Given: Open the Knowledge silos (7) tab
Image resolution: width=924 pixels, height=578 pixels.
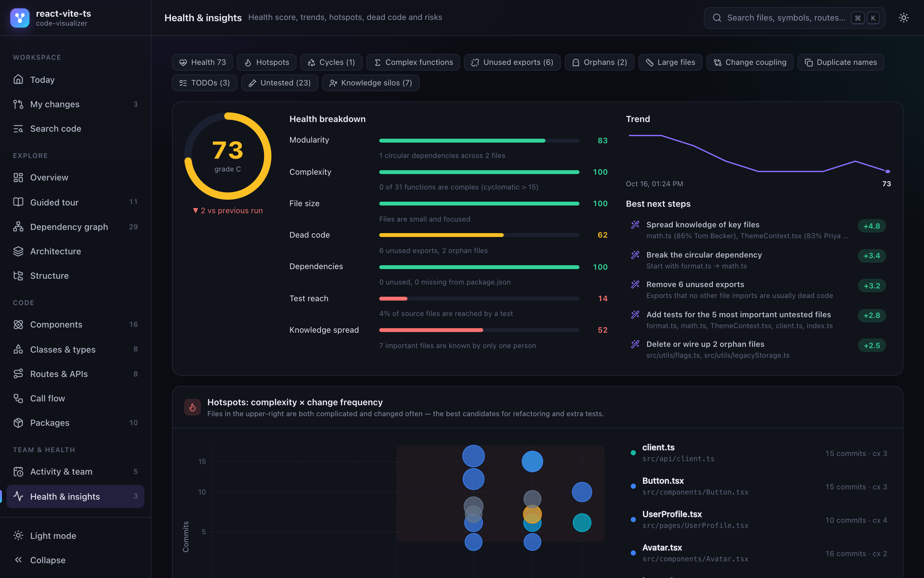Looking at the screenshot, I should pos(371,83).
